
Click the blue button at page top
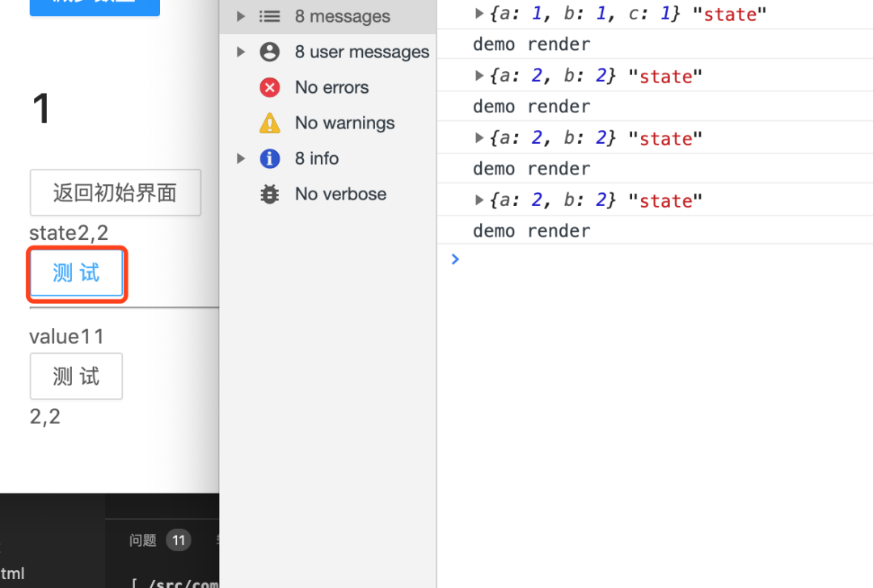(x=95, y=7)
